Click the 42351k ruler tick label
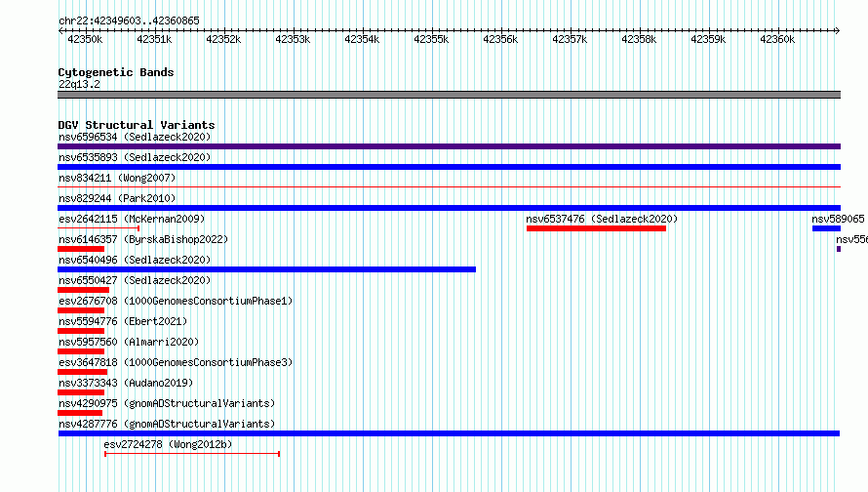The width and height of the screenshot is (868, 492). (x=154, y=39)
